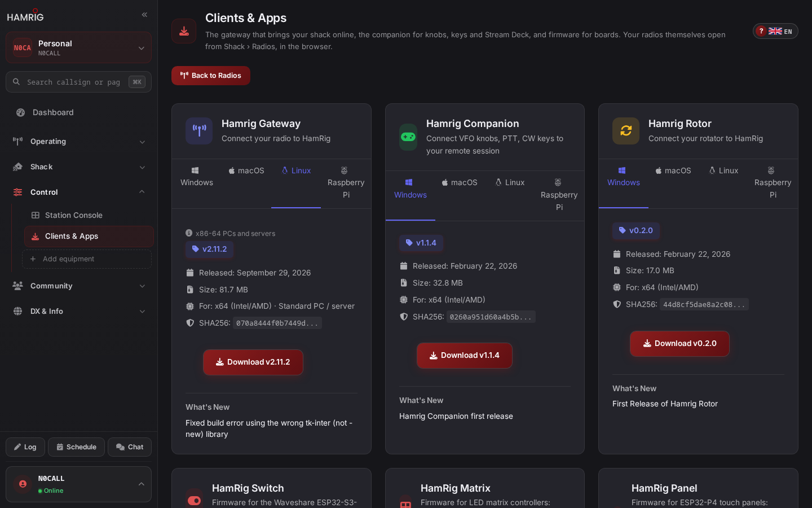This screenshot has height=508, width=812.
Task: Click the HamRig Switch toggle icon
Action: (194, 500)
